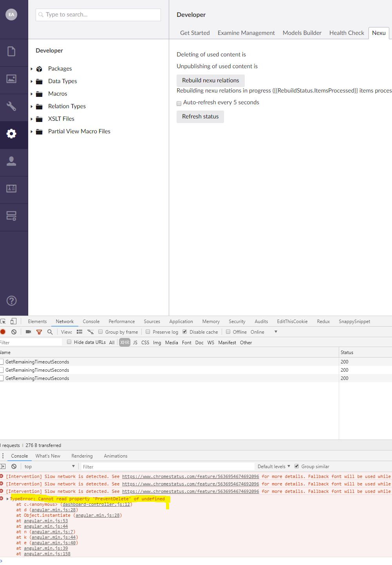Filter requests by XHR type
The width and height of the screenshot is (392, 565).
point(125,342)
